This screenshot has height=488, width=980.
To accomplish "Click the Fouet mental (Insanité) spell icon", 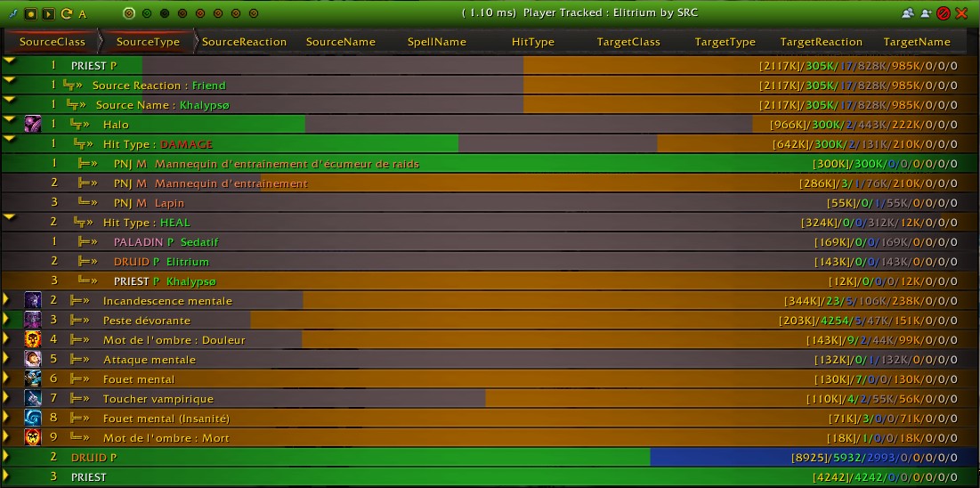I will [x=33, y=419].
